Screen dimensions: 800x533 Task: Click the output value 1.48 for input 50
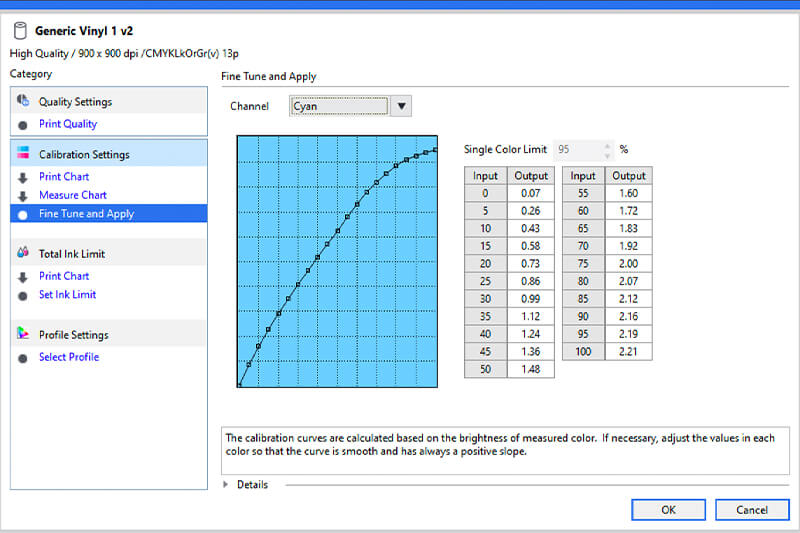530,369
